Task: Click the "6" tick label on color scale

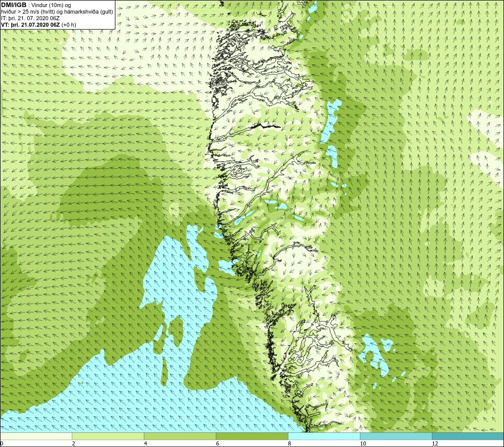Action: click(x=218, y=443)
